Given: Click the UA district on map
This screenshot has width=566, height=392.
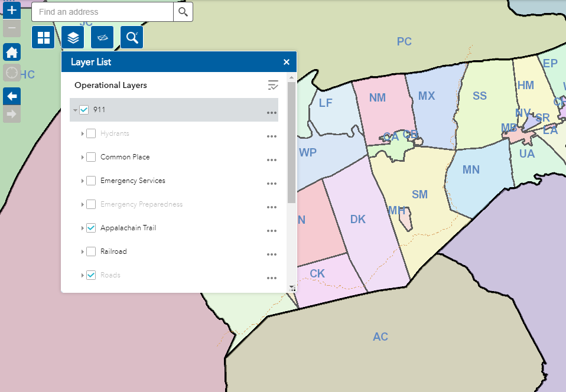Looking at the screenshot, I should (526, 154).
